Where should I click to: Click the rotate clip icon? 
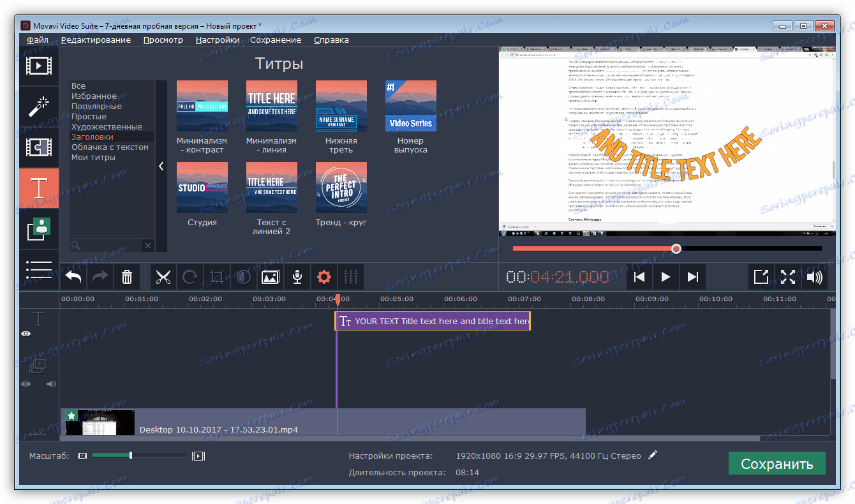(x=190, y=277)
